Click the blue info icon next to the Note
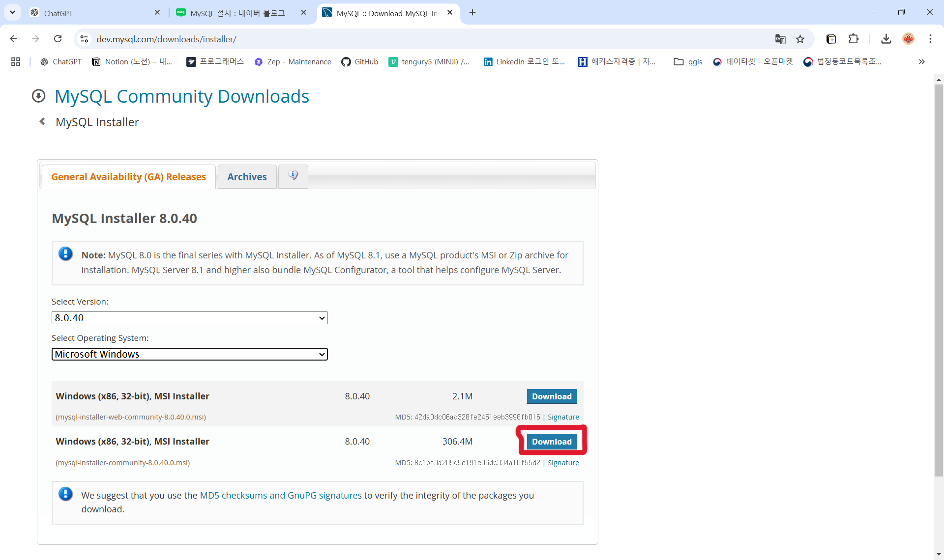The width and height of the screenshot is (944, 560). (x=65, y=253)
